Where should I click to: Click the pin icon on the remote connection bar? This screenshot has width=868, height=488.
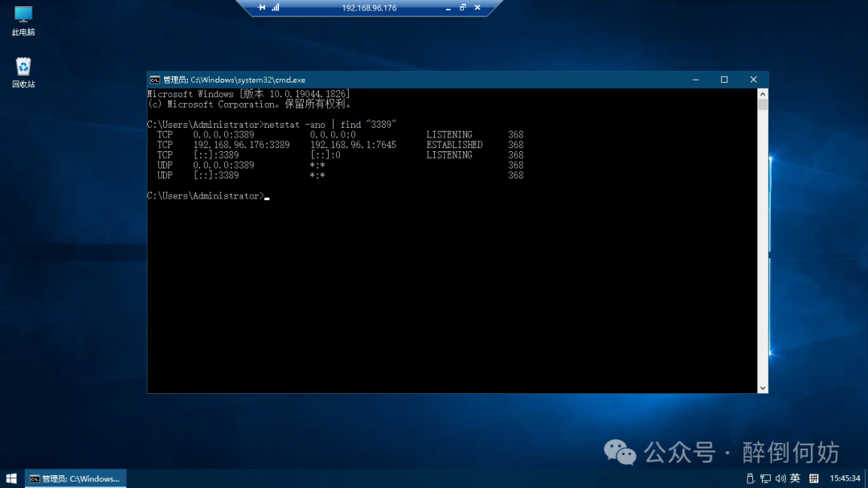261,8
